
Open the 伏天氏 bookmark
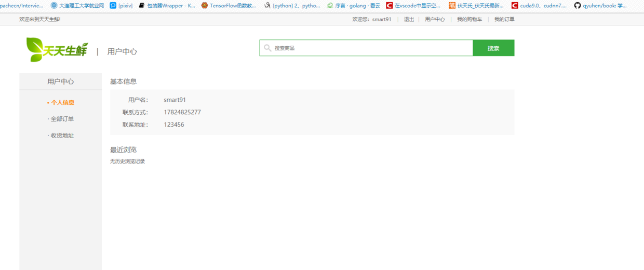(x=476, y=6)
